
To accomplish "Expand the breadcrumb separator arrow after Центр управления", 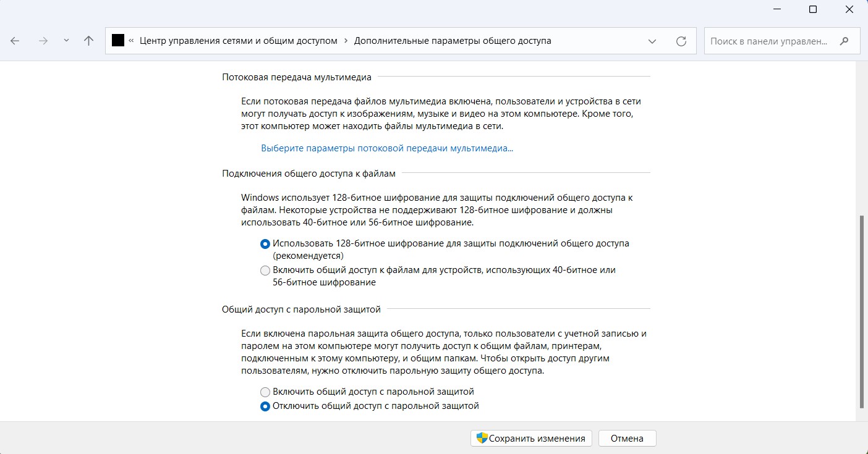I will (346, 41).
